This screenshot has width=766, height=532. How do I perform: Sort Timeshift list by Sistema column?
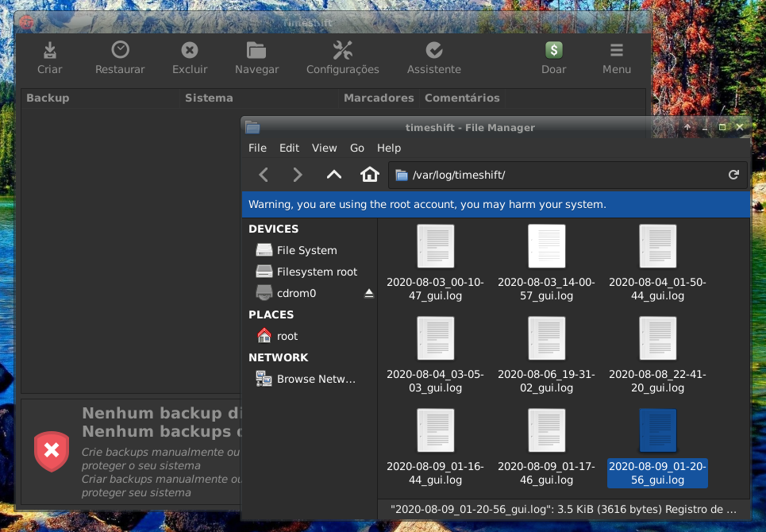pyautogui.click(x=259, y=98)
